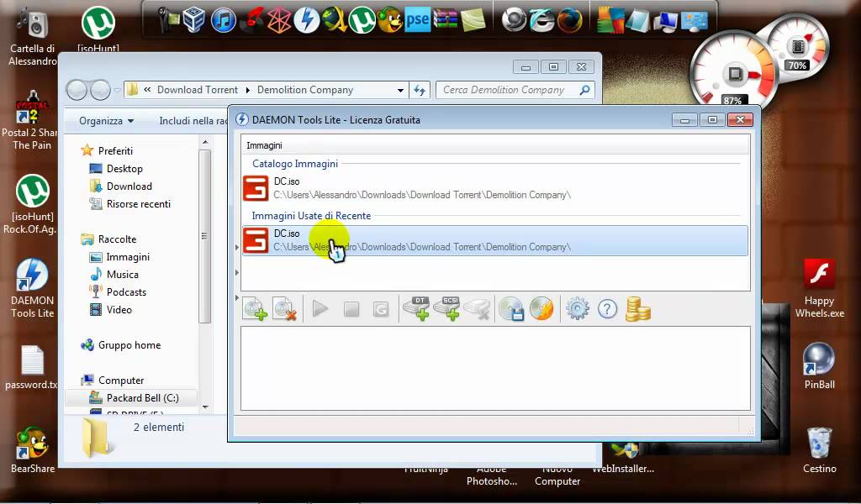The width and height of the screenshot is (861, 504).
Task: Launch WinRAR from the top dock
Action: 446,21
